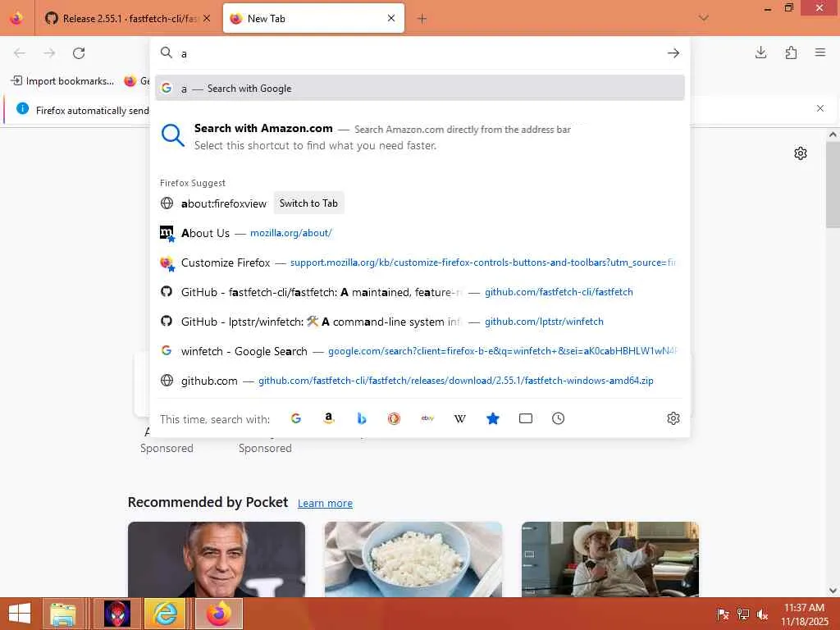Screen dimensions: 840x630
Task: Click the go arrow in address bar
Action: pos(673,53)
